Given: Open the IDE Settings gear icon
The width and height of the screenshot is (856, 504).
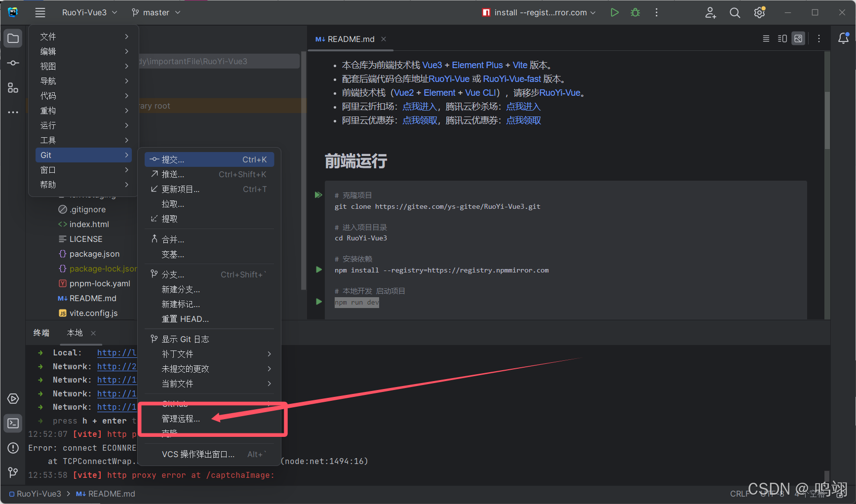Looking at the screenshot, I should (759, 12).
